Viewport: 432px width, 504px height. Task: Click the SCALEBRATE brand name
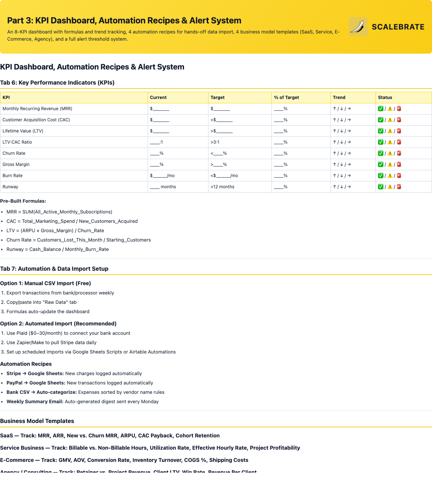(x=398, y=27)
